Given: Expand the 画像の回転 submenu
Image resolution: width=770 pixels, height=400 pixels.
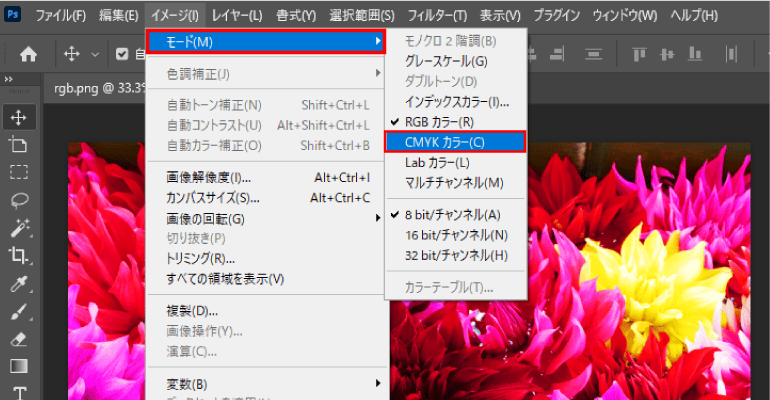Looking at the screenshot, I should [x=205, y=218].
